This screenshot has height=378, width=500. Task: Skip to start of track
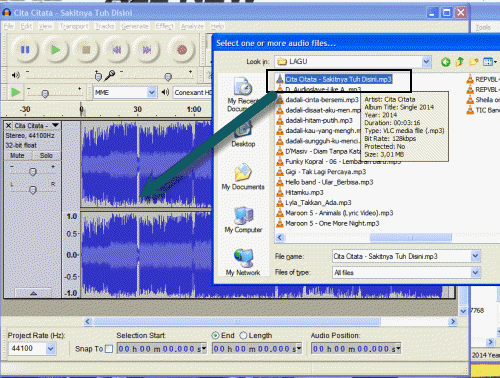tap(116, 50)
